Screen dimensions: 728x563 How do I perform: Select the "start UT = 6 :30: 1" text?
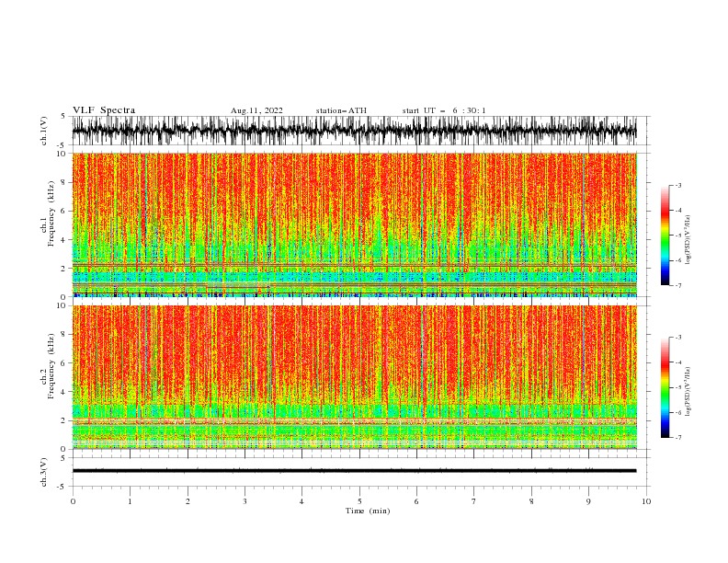tap(444, 110)
